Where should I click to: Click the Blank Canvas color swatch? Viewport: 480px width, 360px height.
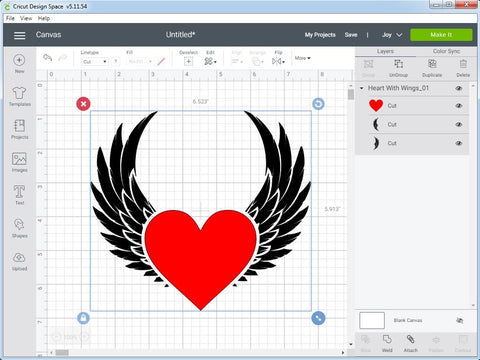(372, 320)
